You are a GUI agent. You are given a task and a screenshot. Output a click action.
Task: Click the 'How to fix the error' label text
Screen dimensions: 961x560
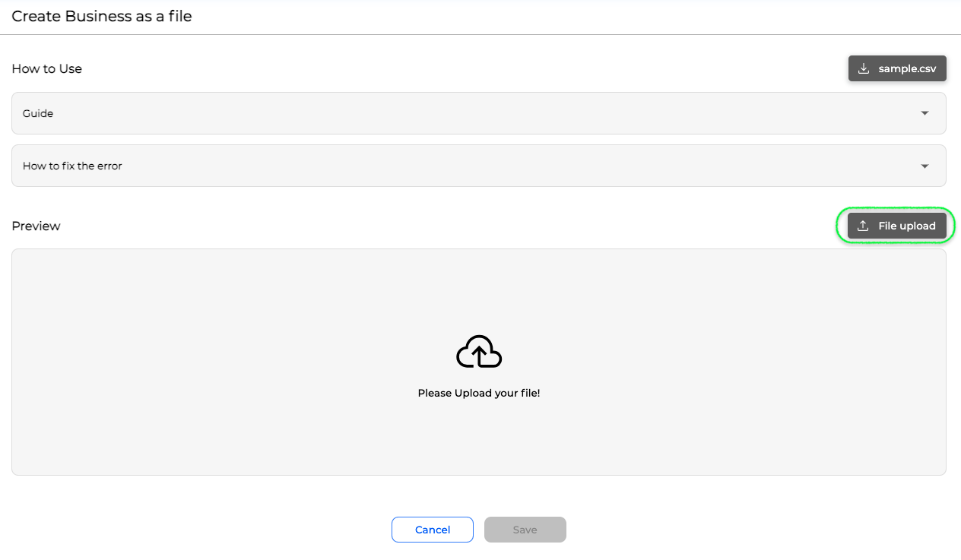point(72,166)
